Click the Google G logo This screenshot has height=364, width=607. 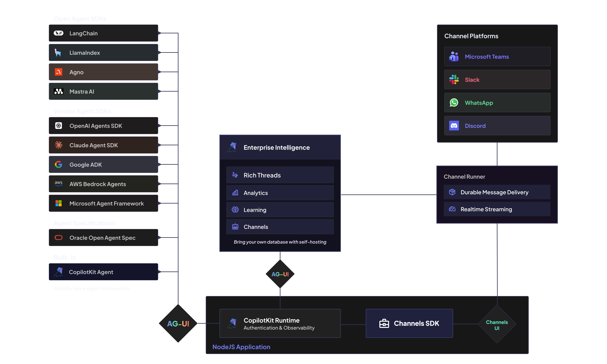pyautogui.click(x=58, y=164)
